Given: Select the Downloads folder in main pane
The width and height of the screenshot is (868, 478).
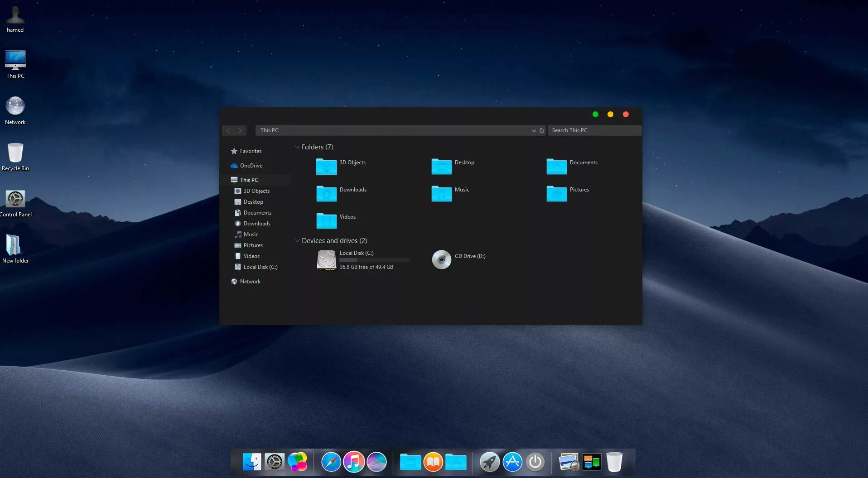Looking at the screenshot, I should click(342, 194).
